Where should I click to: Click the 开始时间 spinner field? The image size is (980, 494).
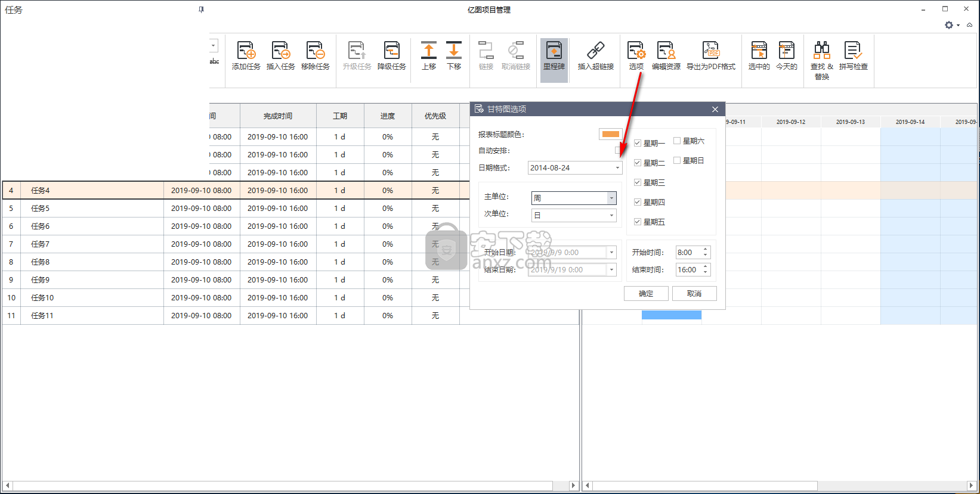click(693, 253)
